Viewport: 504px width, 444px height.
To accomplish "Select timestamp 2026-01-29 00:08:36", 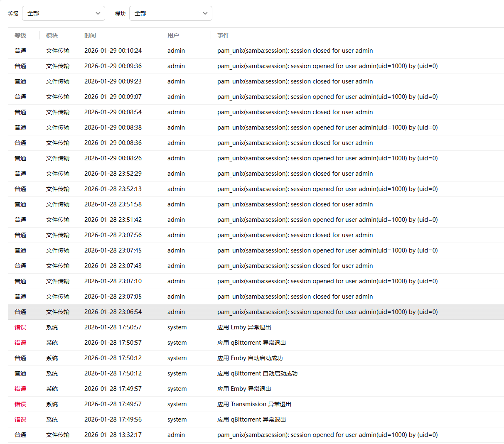I will click(x=113, y=143).
